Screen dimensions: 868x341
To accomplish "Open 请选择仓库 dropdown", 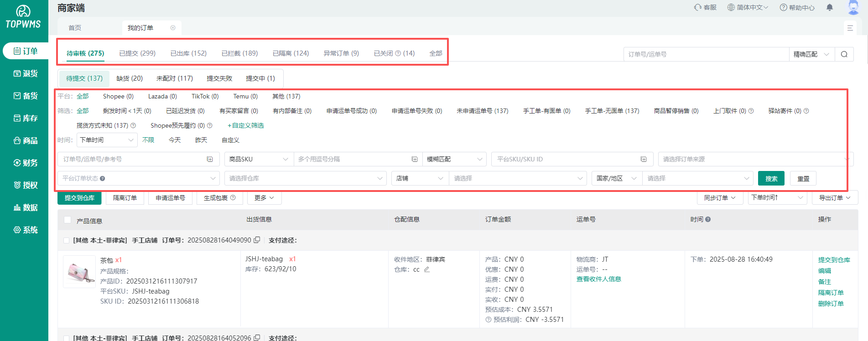I will (x=306, y=178).
